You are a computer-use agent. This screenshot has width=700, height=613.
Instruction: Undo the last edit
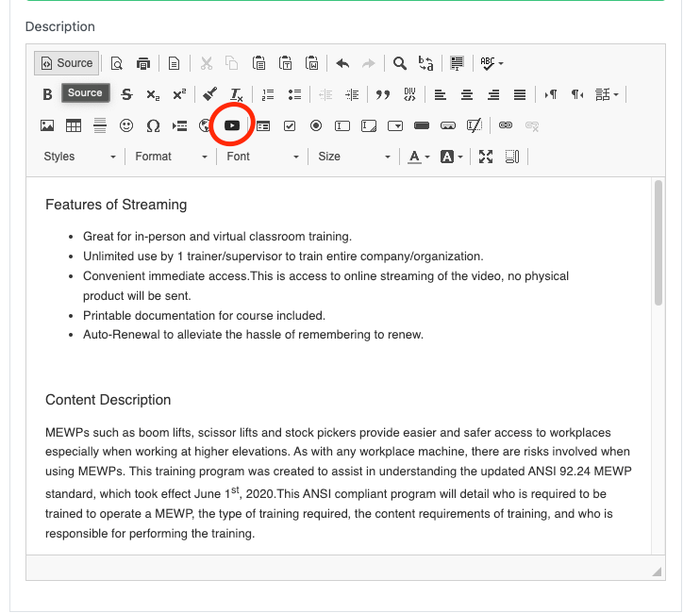pos(342,63)
